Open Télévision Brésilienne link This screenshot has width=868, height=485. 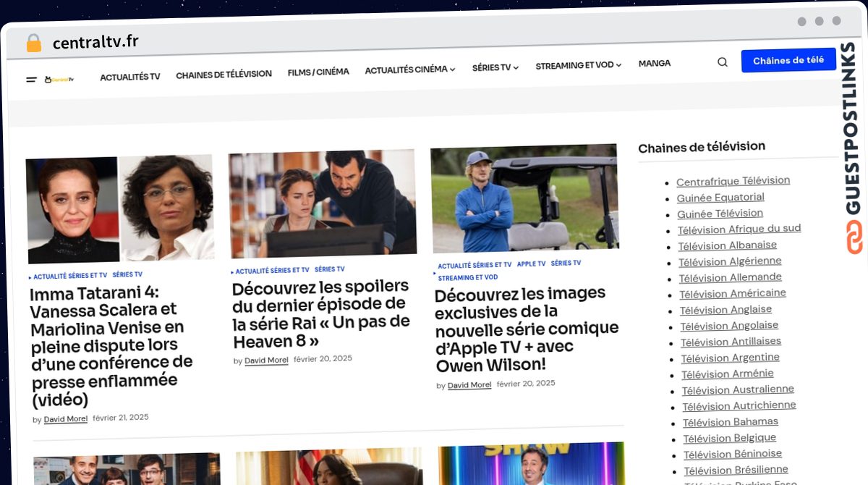(736, 471)
